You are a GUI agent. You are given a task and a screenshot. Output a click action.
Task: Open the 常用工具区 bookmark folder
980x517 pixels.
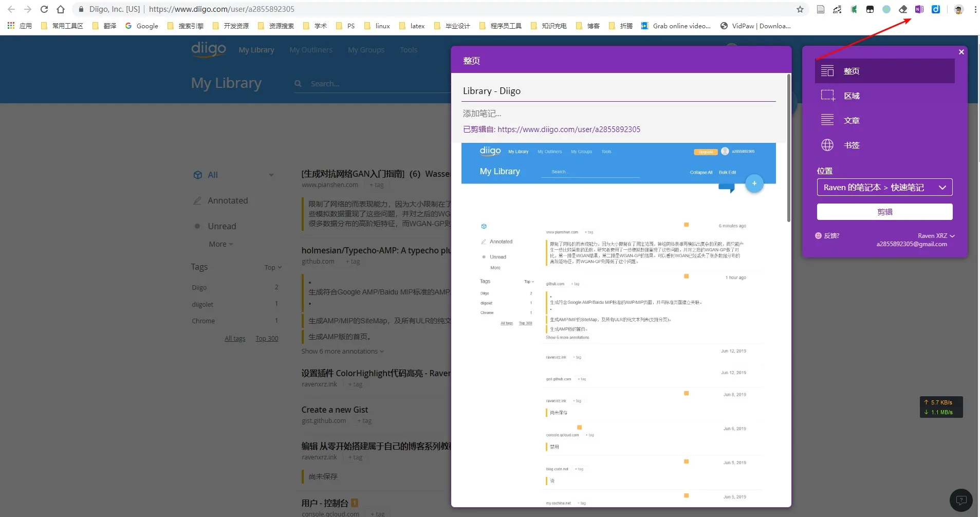62,26
